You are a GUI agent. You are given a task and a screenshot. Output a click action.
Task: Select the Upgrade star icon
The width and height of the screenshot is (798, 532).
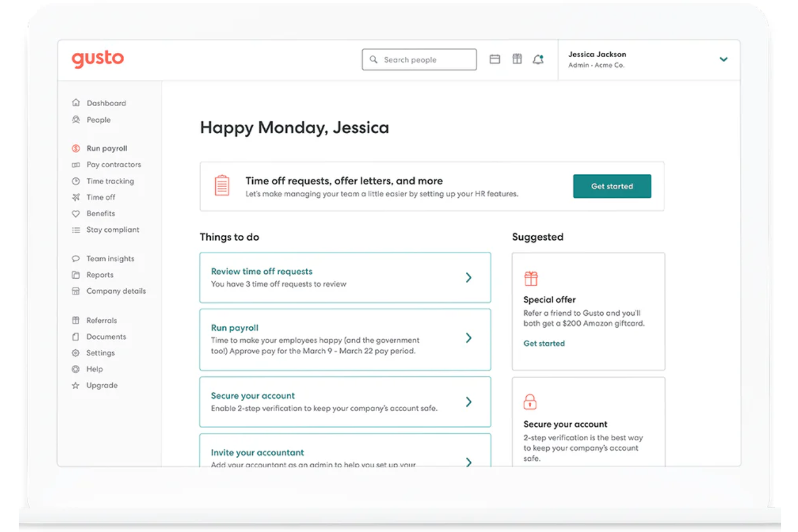76,385
